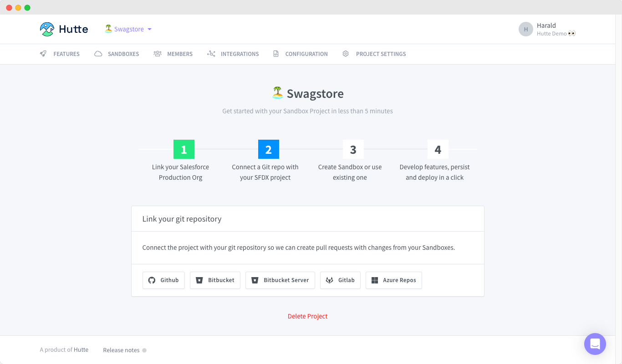Screen dimensions: 622x364
Task: Connect with the Github button
Action: click(163, 280)
